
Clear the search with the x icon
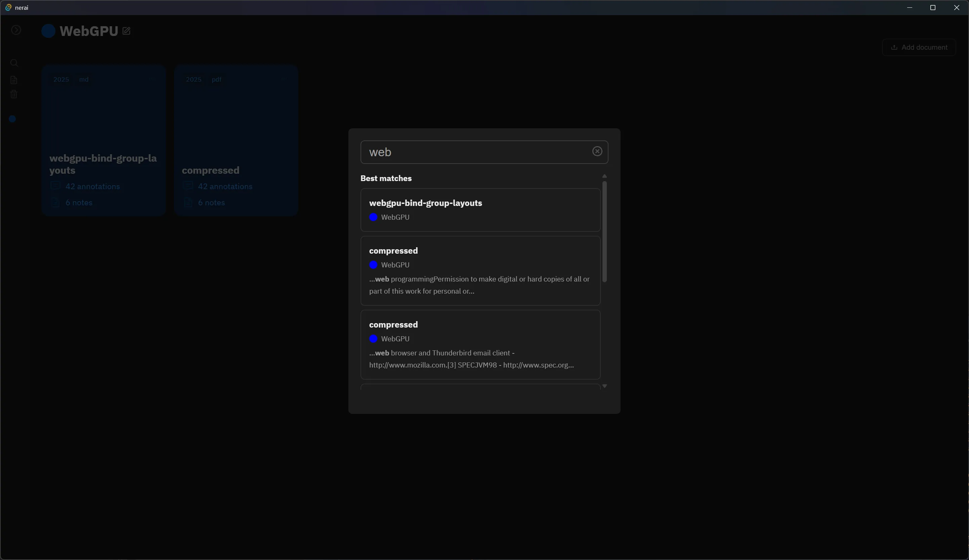597,152
